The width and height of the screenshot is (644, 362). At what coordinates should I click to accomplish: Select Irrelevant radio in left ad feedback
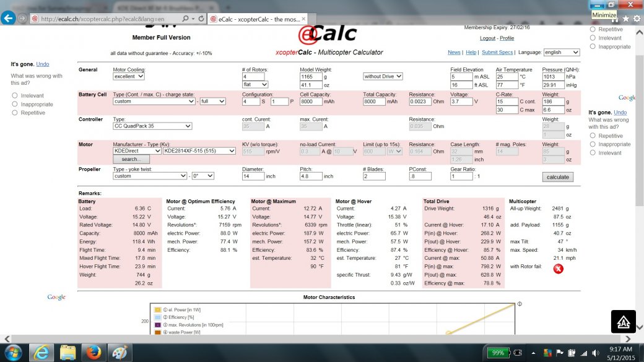(x=15, y=96)
